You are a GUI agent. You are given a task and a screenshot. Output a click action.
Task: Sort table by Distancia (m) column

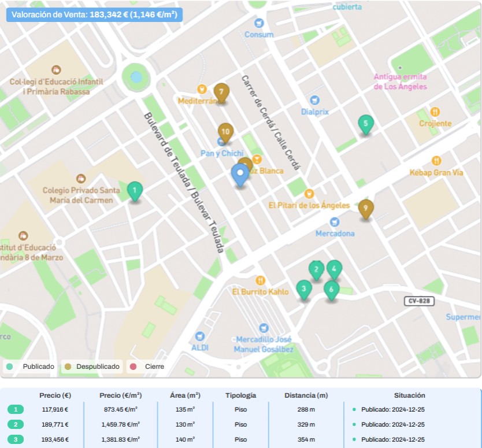click(x=306, y=395)
